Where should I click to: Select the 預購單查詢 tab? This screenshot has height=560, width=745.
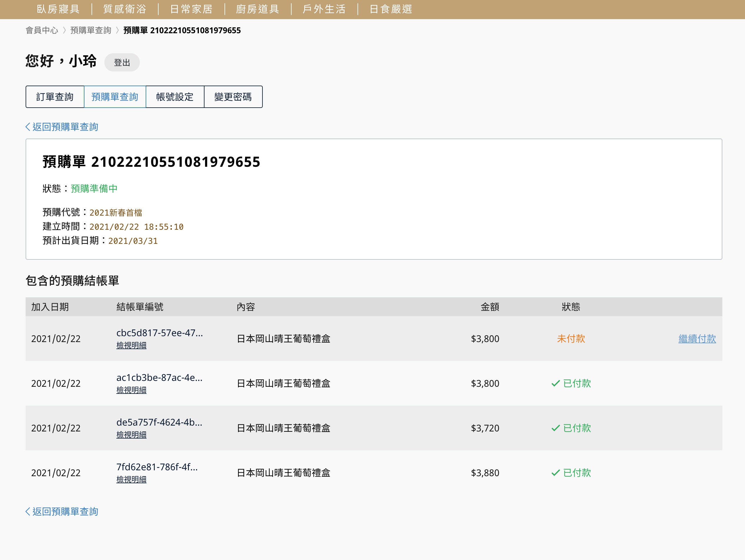click(114, 97)
